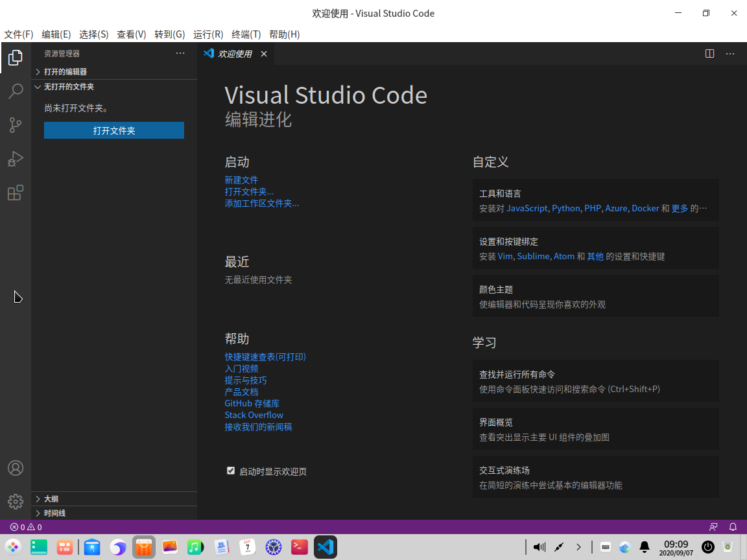Expand the system tray arrow
The image size is (747, 560).
click(x=578, y=547)
